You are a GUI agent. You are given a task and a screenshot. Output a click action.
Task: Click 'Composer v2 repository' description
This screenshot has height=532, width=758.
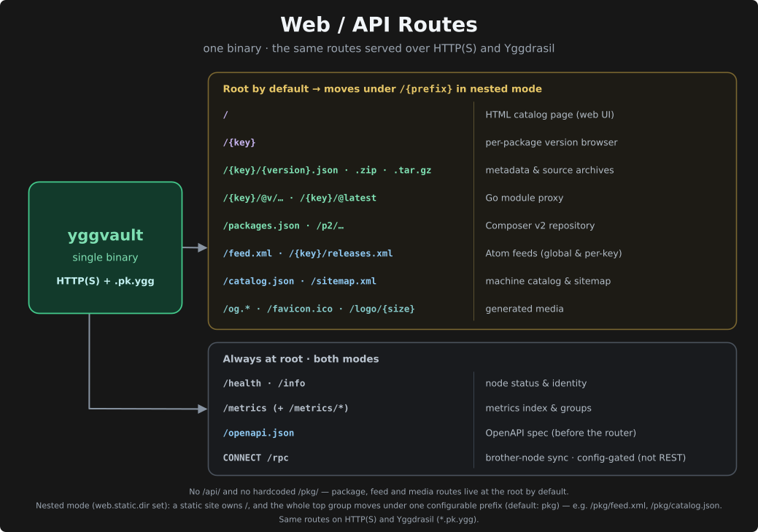(540, 225)
